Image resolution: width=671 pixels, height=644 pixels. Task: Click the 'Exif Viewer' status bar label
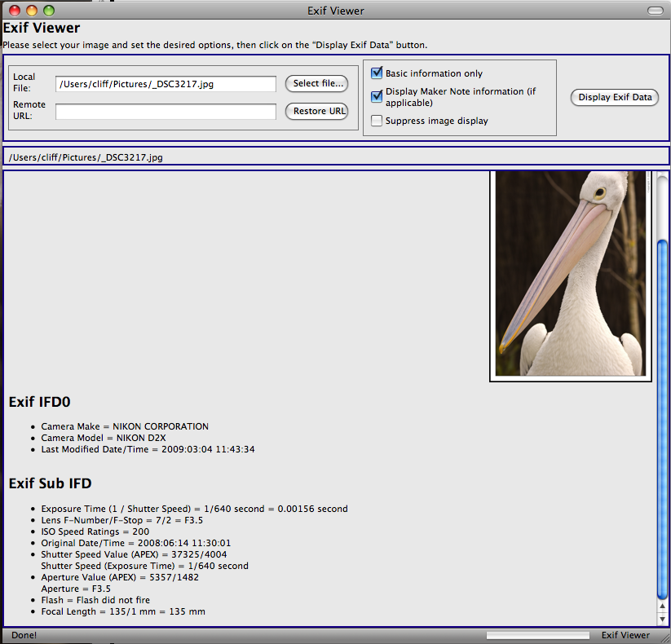pos(625,635)
